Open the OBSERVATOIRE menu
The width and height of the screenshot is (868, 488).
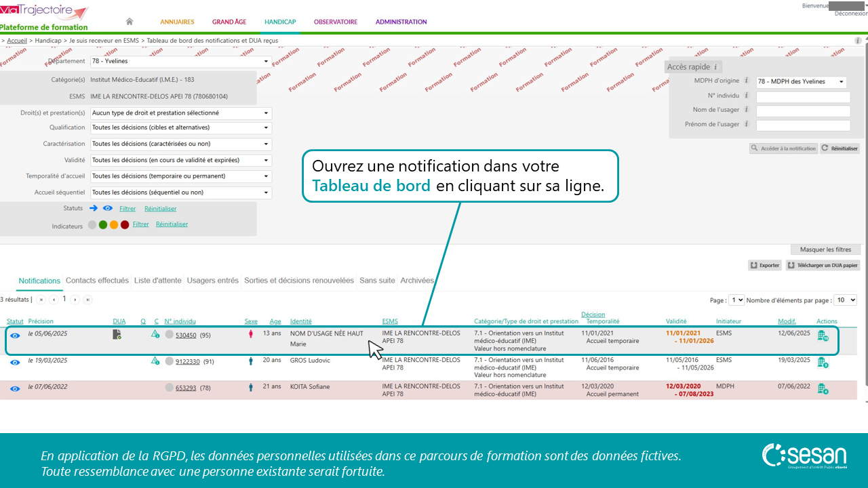335,22
